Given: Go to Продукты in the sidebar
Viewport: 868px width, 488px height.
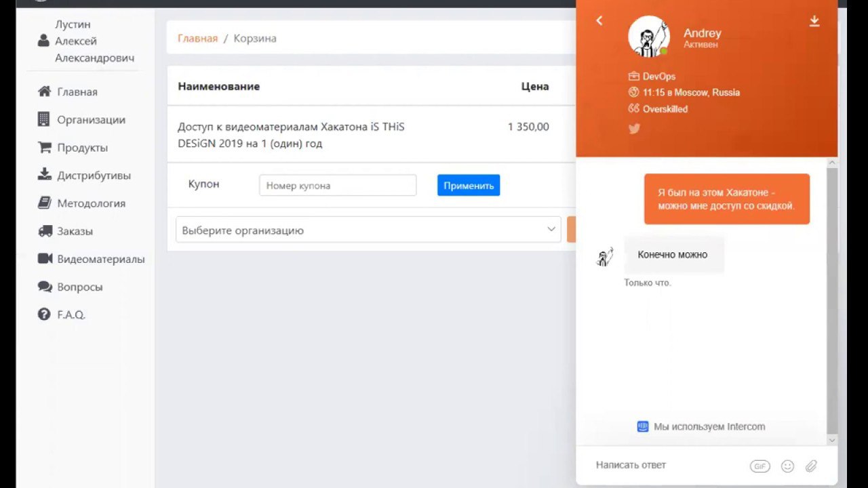Looking at the screenshot, I should click(82, 147).
